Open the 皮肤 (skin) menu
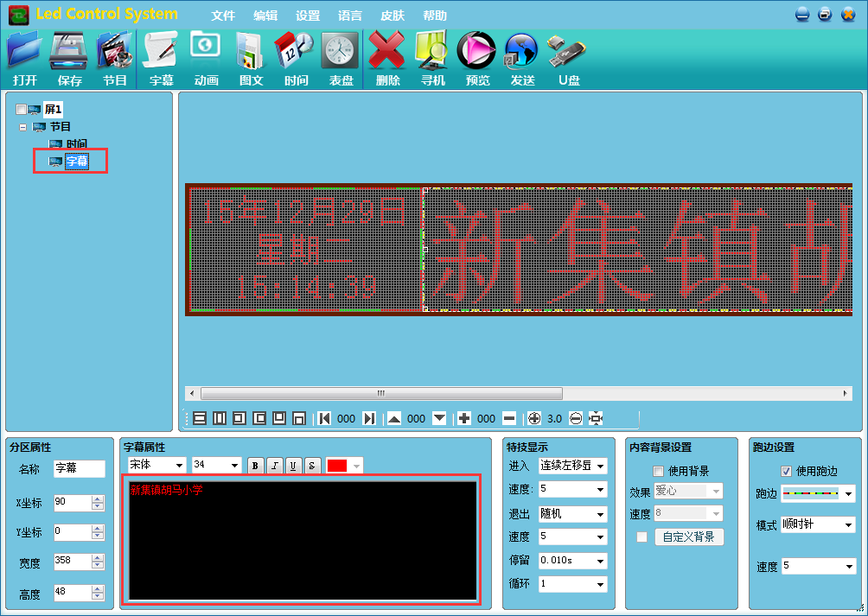Screen dimensions: 868x616 (392, 16)
